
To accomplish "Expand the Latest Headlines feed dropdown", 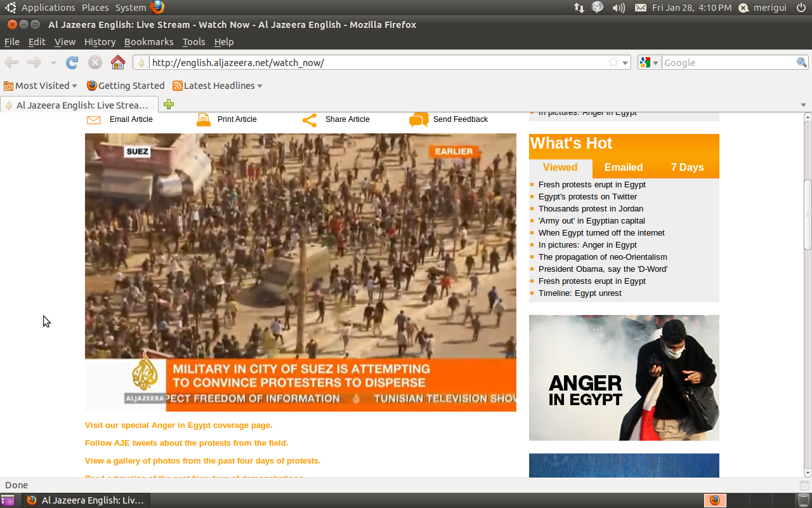I will pos(218,86).
